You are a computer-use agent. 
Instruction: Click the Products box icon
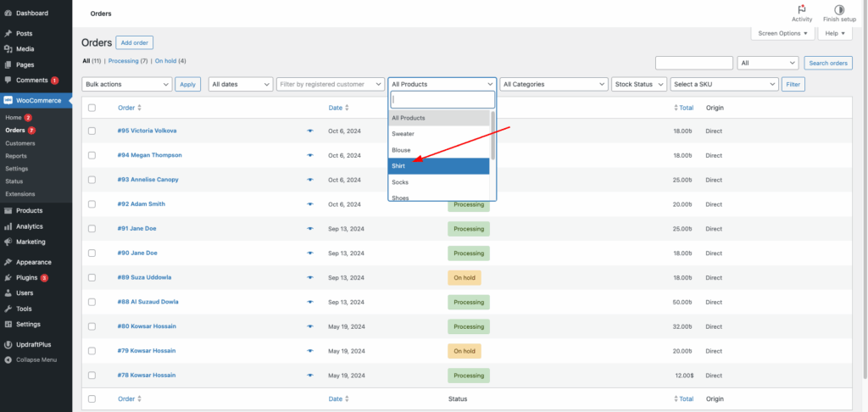point(8,210)
